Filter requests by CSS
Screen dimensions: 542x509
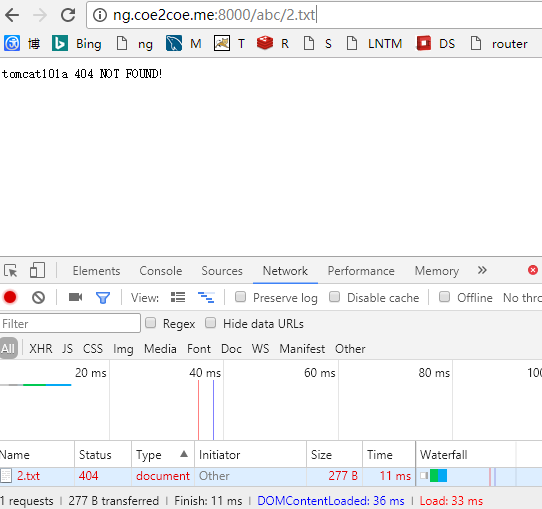(93, 349)
